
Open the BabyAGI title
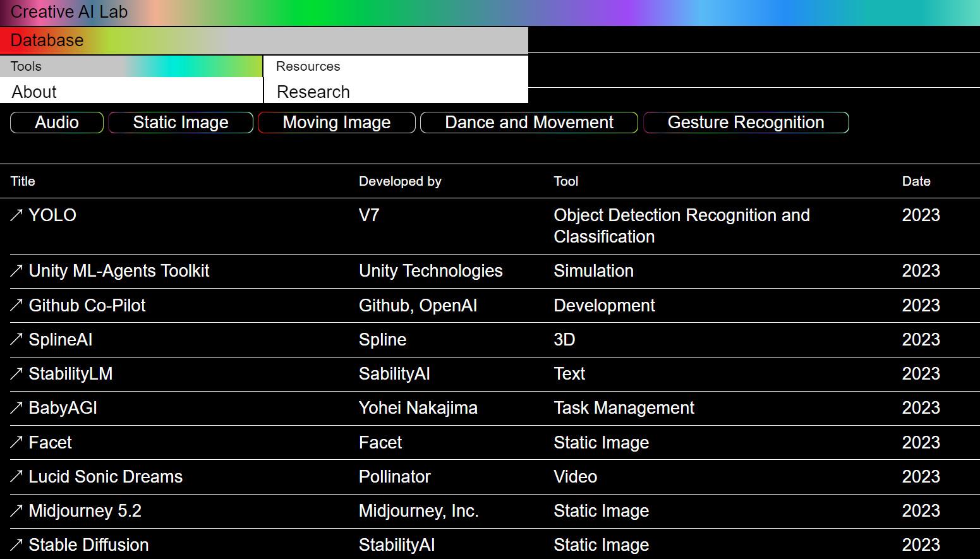coord(63,408)
